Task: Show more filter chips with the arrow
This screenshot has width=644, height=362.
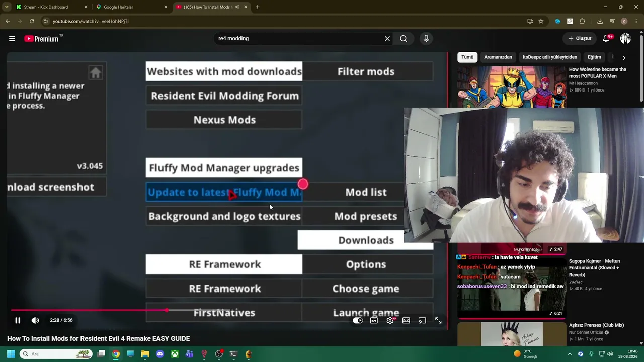Action: click(624, 58)
